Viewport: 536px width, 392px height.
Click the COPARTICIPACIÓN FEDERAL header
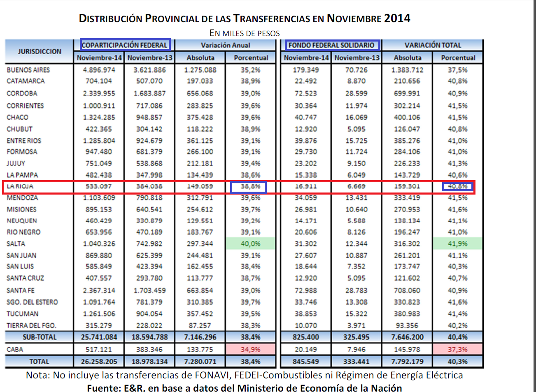(125, 45)
